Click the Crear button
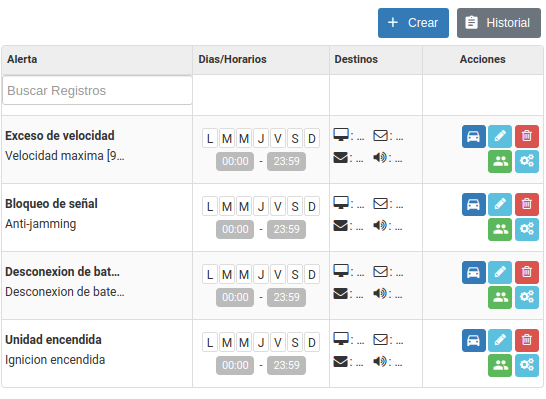 coord(413,23)
